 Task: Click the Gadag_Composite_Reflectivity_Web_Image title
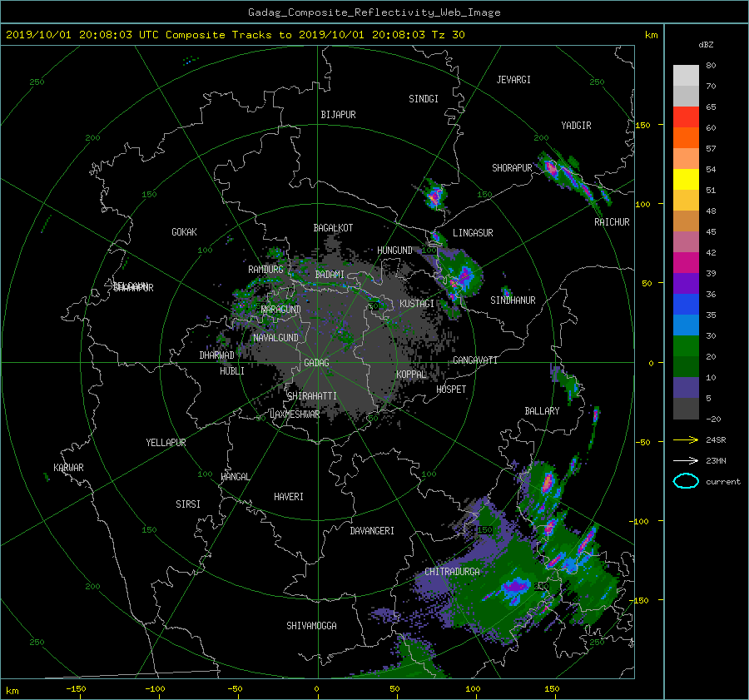coord(374,12)
